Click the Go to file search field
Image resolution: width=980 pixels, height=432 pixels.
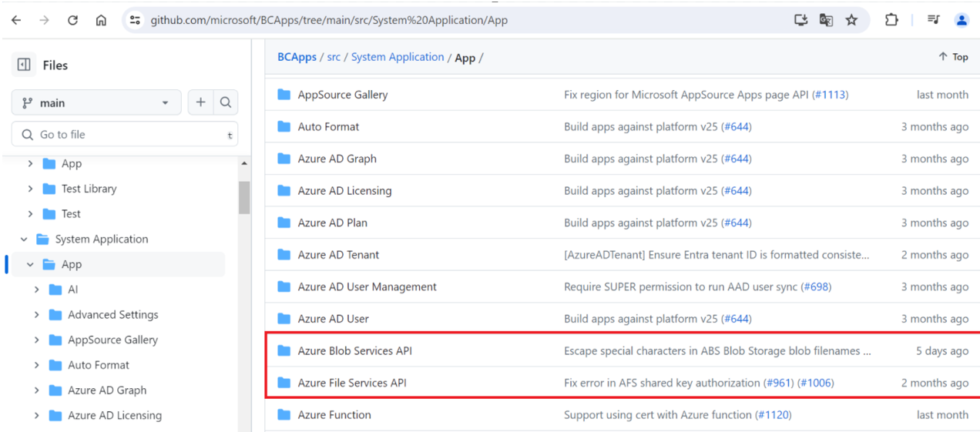coord(125,135)
